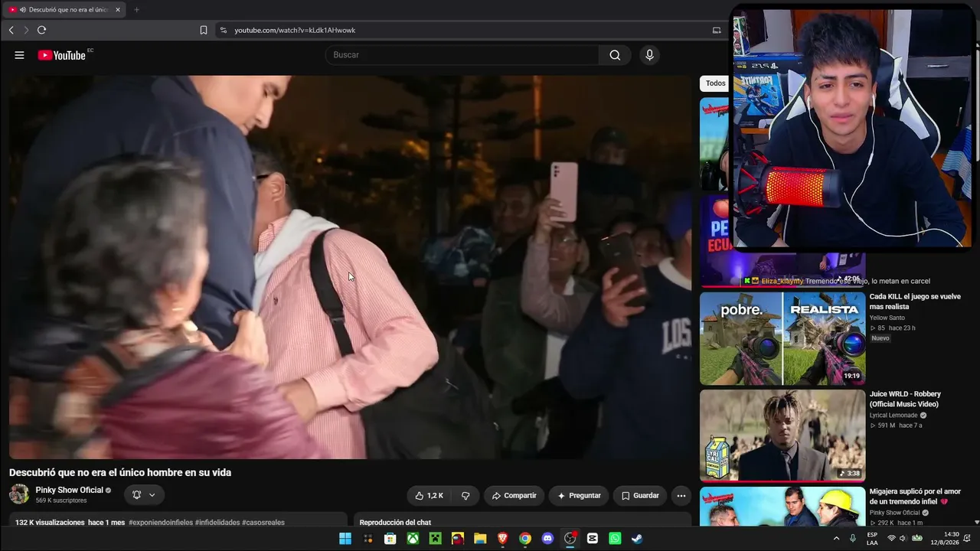980x551 pixels.
Task: Open Pinky Show Oficial channel avatar
Action: tap(19, 494)
